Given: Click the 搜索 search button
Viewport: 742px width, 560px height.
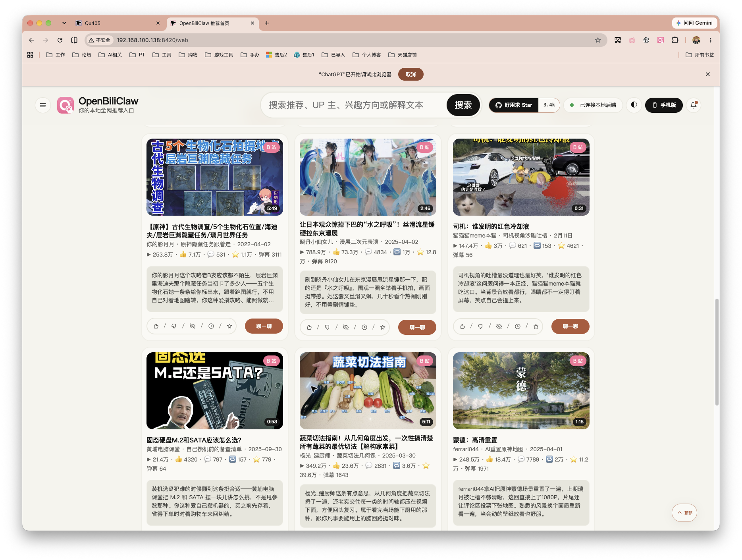Looking at the screenshot, I should tap(463, 105).
